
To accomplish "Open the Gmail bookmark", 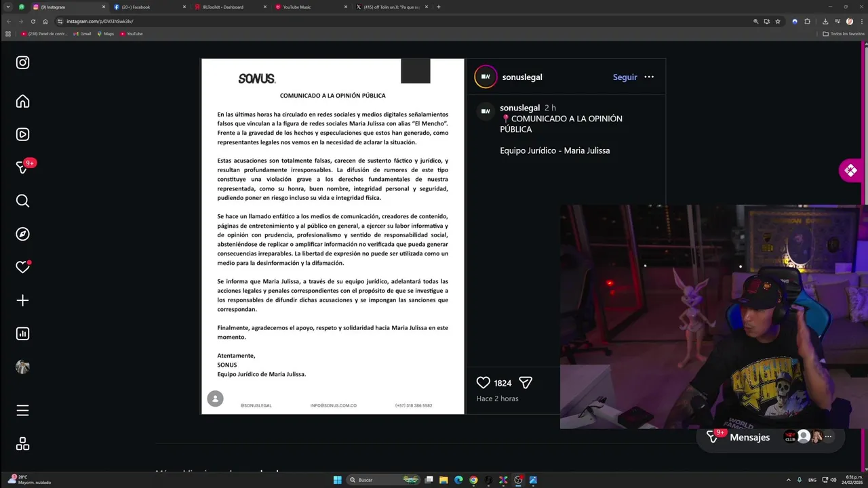I will (82, 33).
